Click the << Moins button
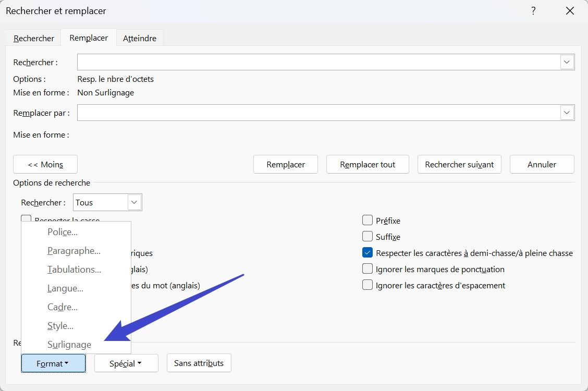 coord(45,164)
